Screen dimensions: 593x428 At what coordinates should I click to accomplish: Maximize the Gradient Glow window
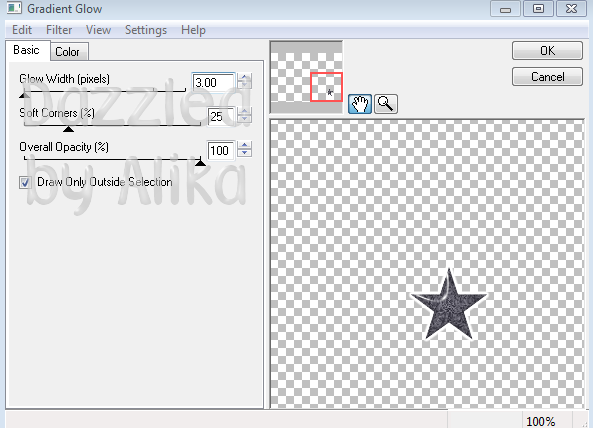coord(538,9)
